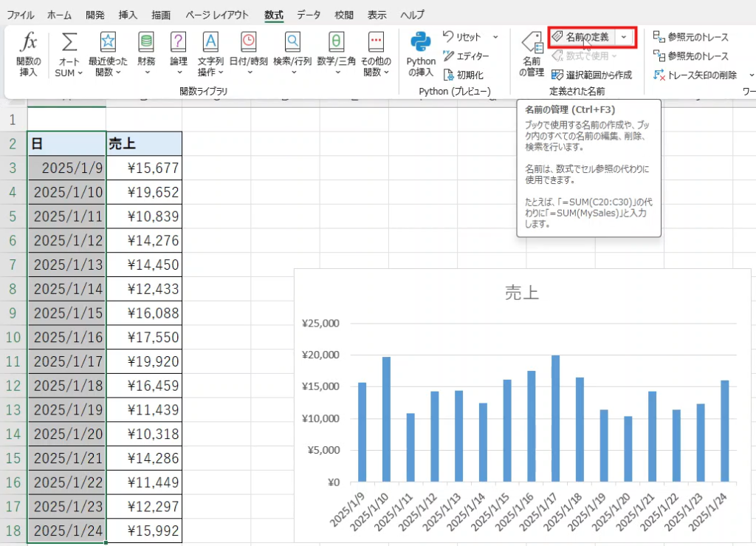756x546 pixels.
Task: Click the Pythonの挿入 icon
Action: [x=421, y=43]
